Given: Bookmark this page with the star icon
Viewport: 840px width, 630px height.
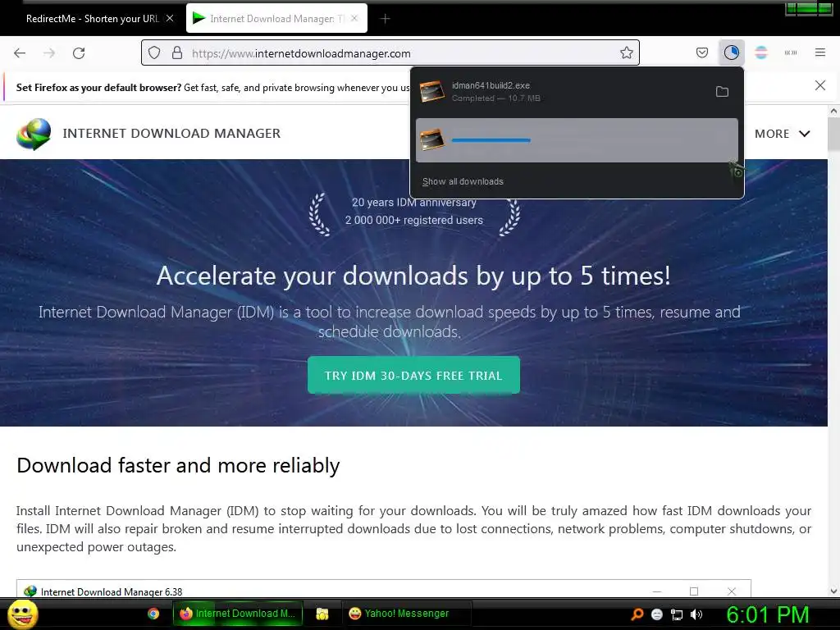Looking at the screenshot, I should pos(626,53).
